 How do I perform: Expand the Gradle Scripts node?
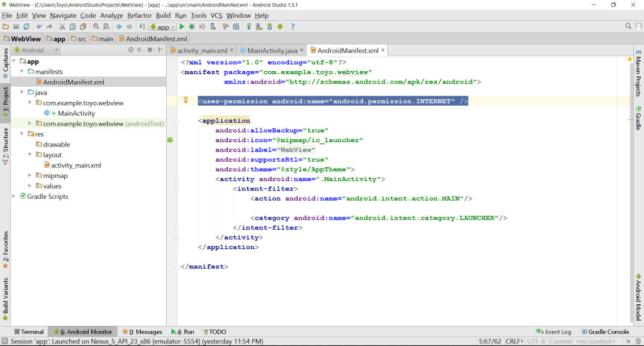click(x=14, y=196)
